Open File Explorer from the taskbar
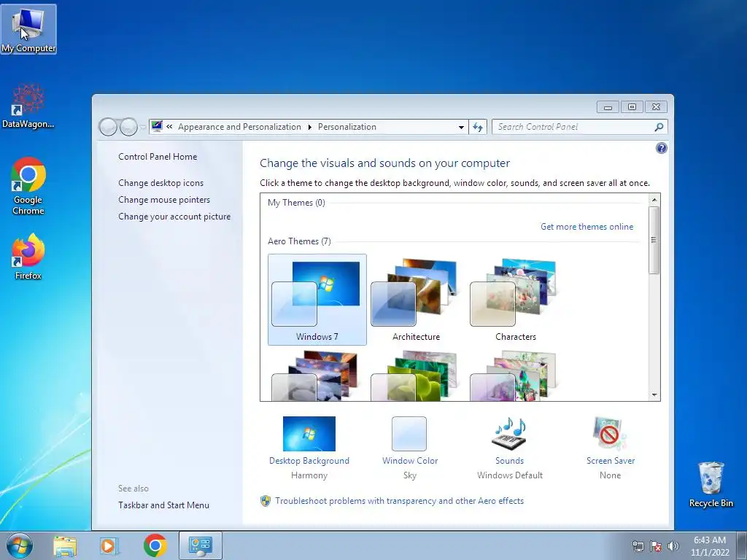The height and width of the screenshot is (560, 747). [65, 545]
